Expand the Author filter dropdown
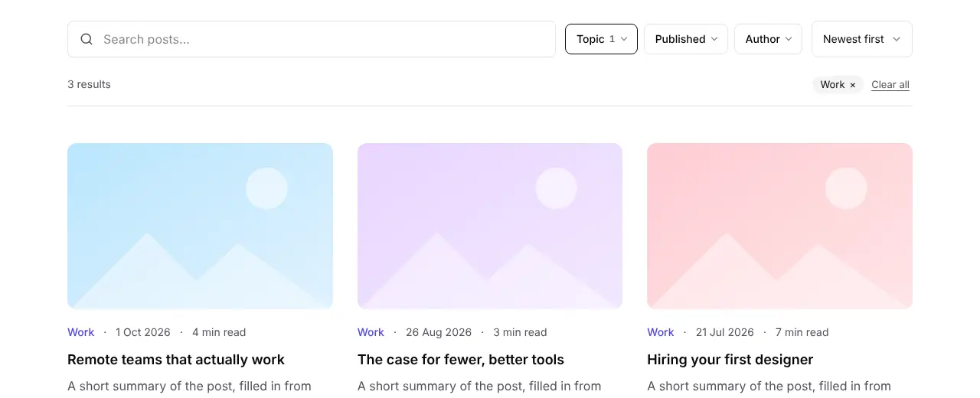980x398 pixels. [x=769, y=39]
